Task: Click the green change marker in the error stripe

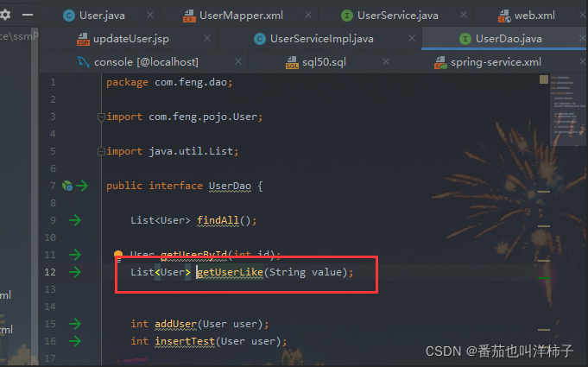Action: pos(544,278)
